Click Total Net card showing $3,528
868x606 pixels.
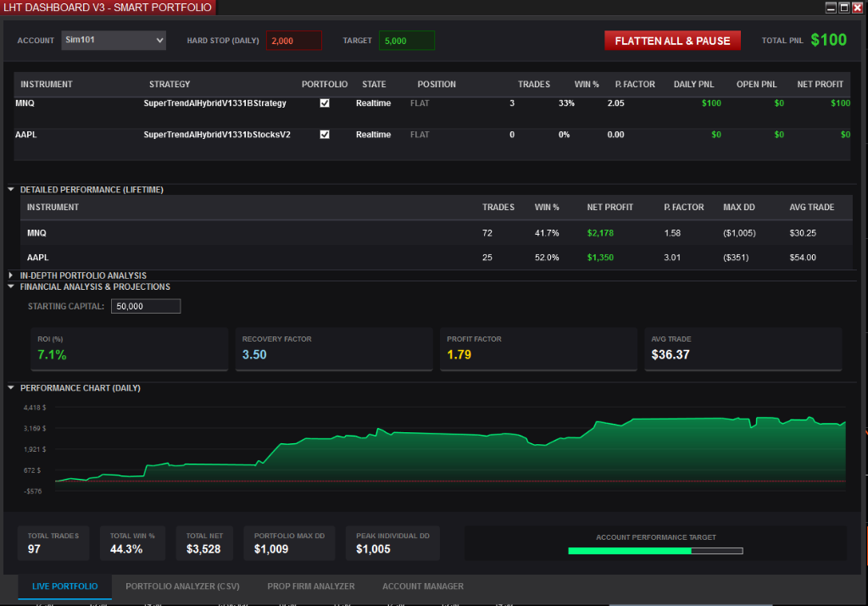tap(204, 543)
